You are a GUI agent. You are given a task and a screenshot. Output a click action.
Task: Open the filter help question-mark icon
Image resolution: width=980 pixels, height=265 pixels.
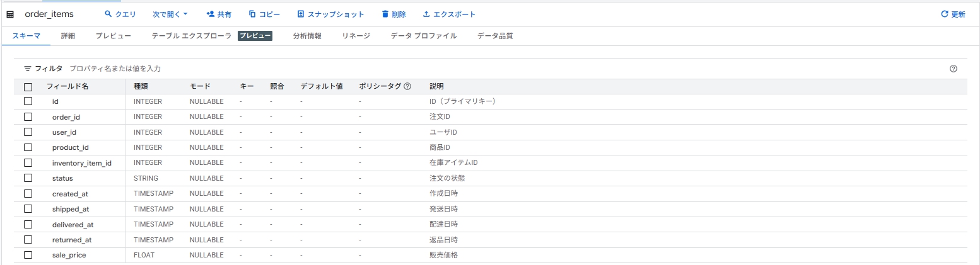[953, 69]
